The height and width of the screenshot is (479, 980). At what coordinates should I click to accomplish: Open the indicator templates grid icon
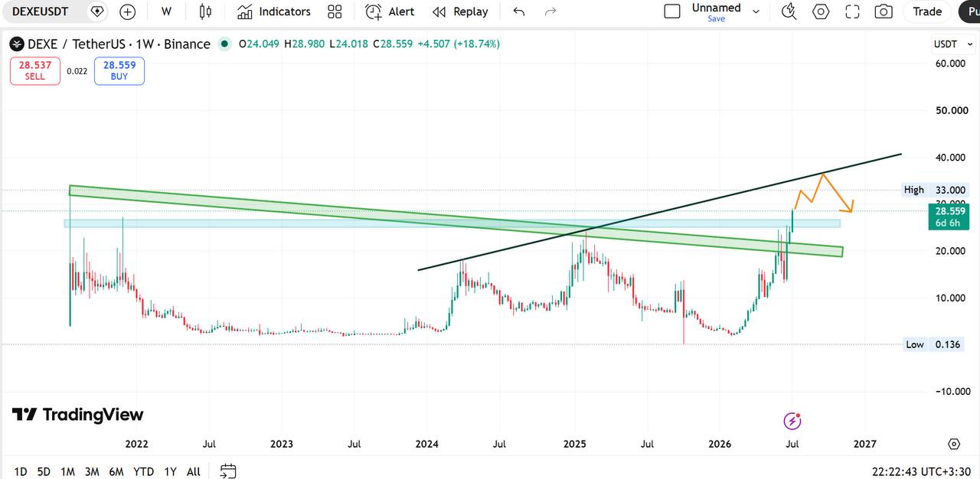[x=335, y=11]
